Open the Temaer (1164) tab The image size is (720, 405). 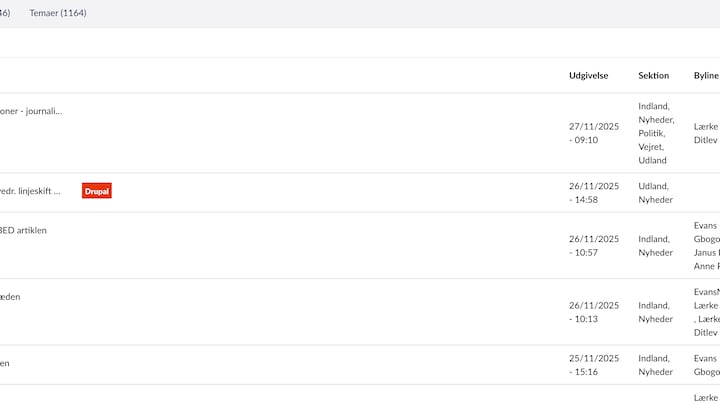pyautogui.click(x=58, y=13)
